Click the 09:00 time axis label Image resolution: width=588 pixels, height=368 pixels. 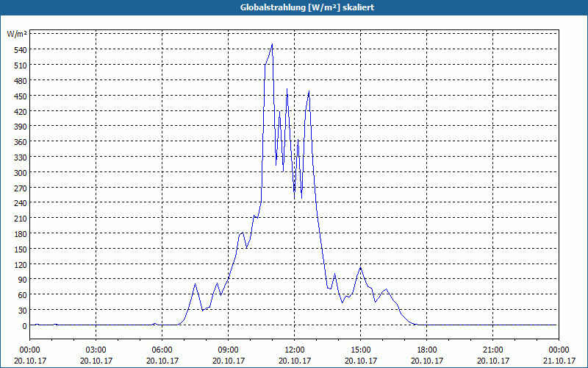click(x=229, y=350)
